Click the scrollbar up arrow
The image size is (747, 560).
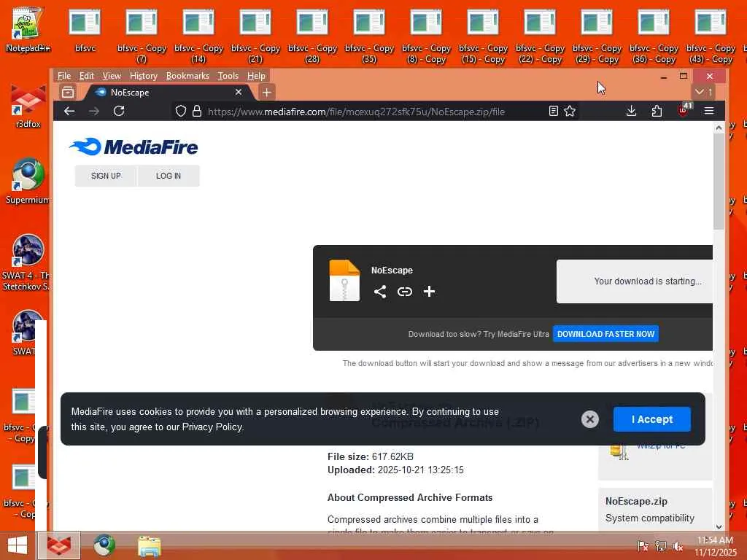(719, 127)
